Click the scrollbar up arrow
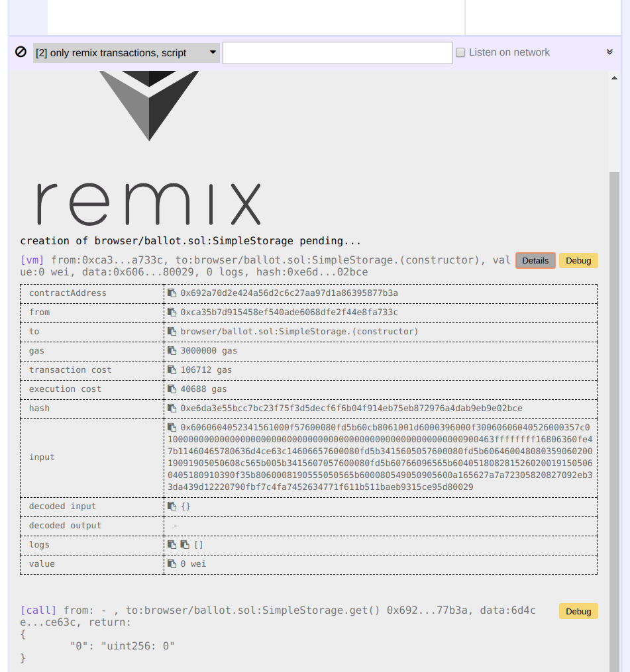630x672 pixels. click(614, 78)
